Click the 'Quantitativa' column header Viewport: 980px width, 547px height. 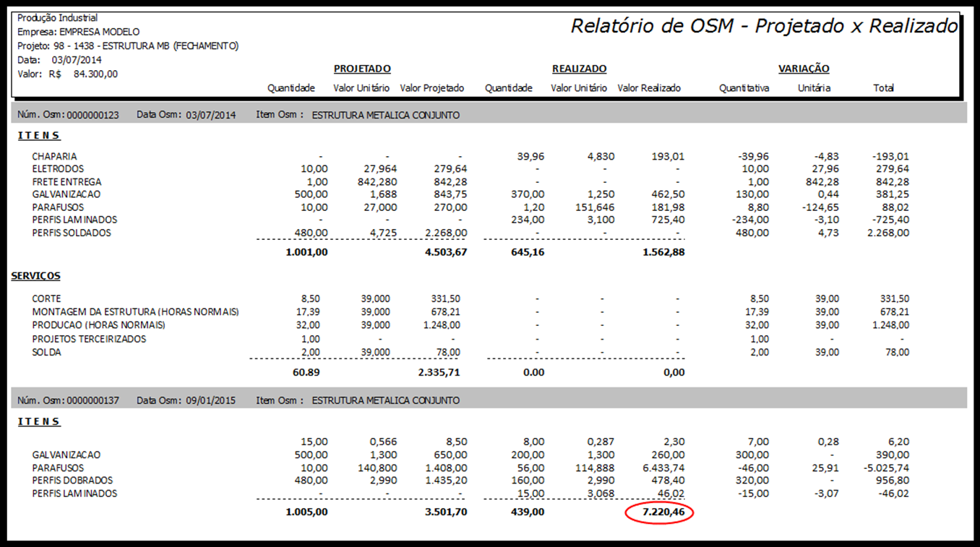coord(744,88)
